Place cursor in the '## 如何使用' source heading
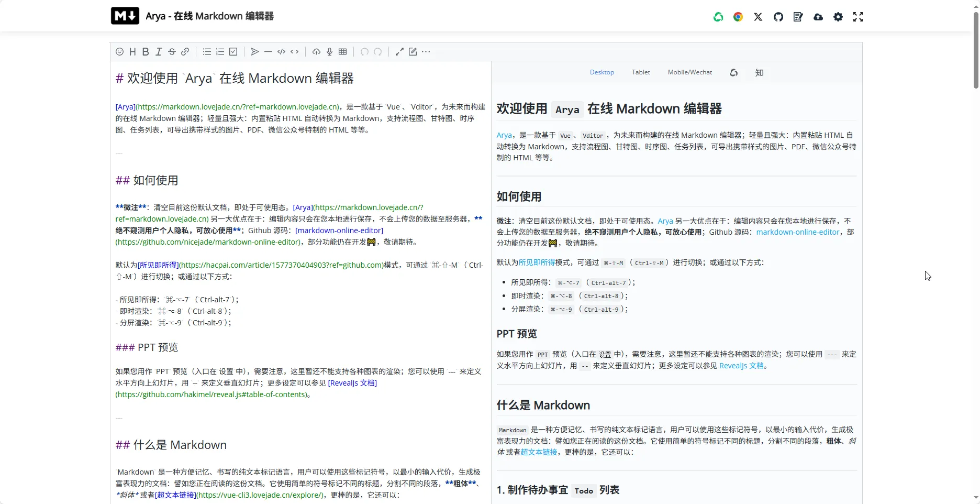This screenshot has height=504, width=980. click(x=147, y=181)
